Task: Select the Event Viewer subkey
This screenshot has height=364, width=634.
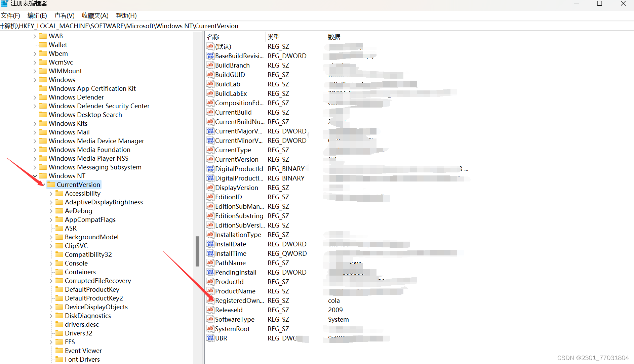Action: [x=83, y=351]
